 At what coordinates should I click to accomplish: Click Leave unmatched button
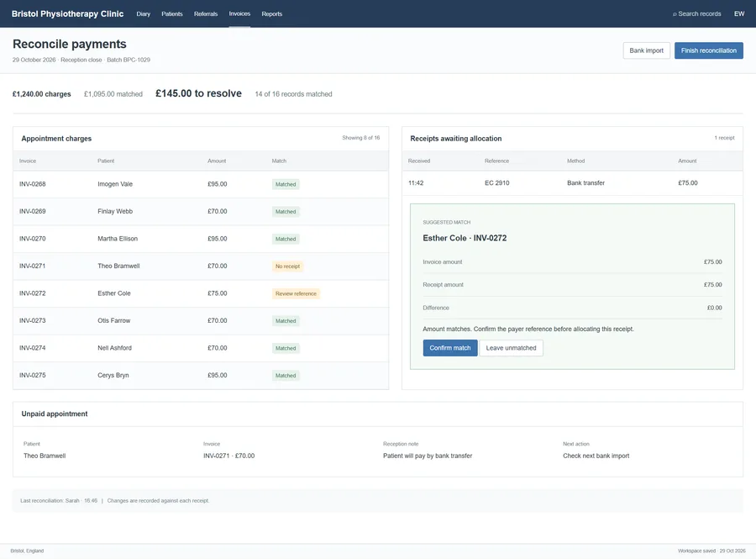point(511,348)
